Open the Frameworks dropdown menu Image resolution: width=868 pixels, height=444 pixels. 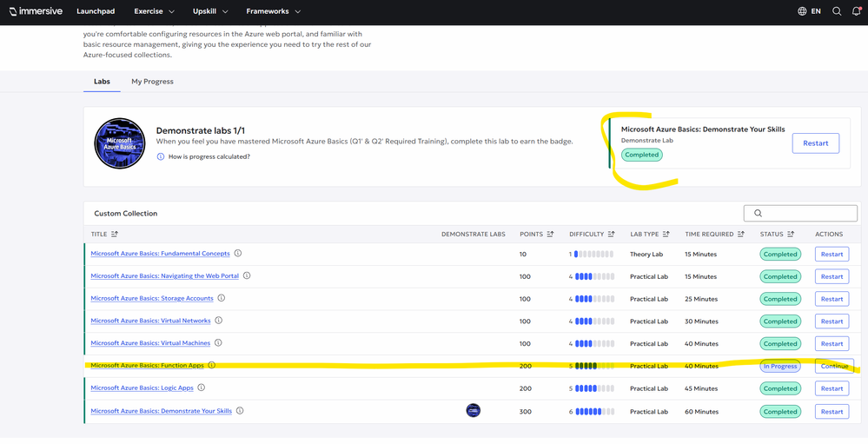[273, 11]
